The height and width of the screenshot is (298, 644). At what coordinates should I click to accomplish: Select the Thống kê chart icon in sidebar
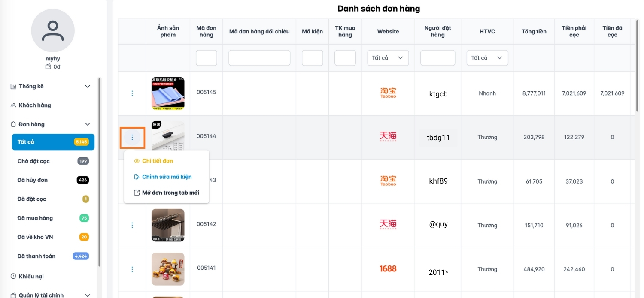click(x=13, y=86)
